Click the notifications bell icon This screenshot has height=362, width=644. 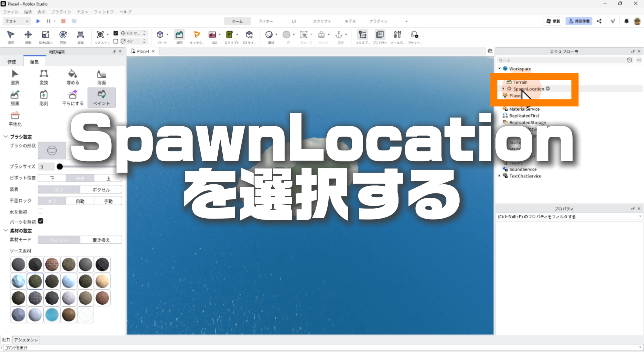pos(626,21)
